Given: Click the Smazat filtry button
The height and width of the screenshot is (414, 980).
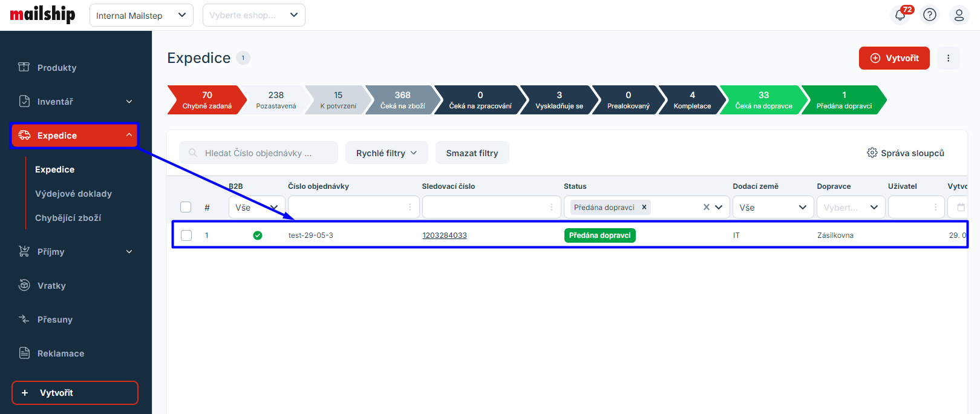Looking at the screenshot, I should (x=472, y=153).
